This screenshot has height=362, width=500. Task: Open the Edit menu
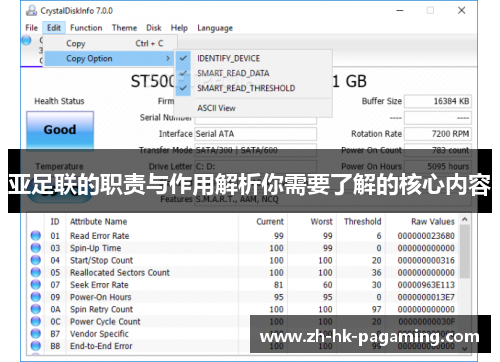pos(54,28)
